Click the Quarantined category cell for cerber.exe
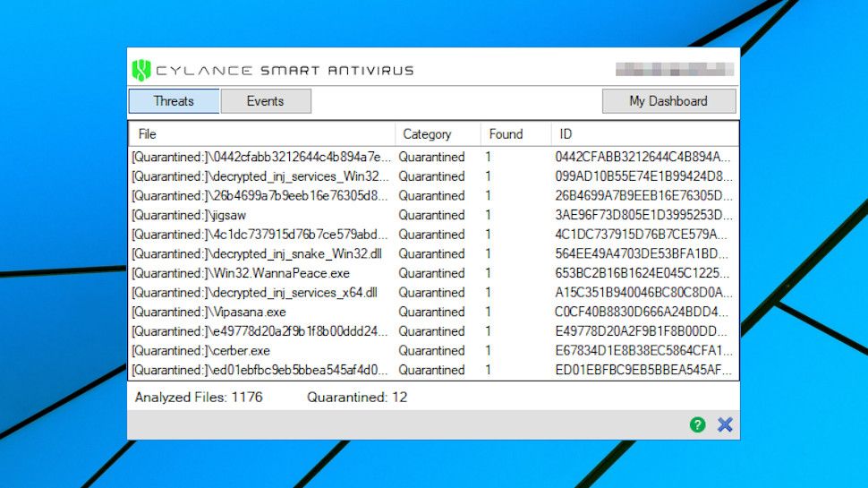Screen dimensions: 868x488 click(432, 351)
